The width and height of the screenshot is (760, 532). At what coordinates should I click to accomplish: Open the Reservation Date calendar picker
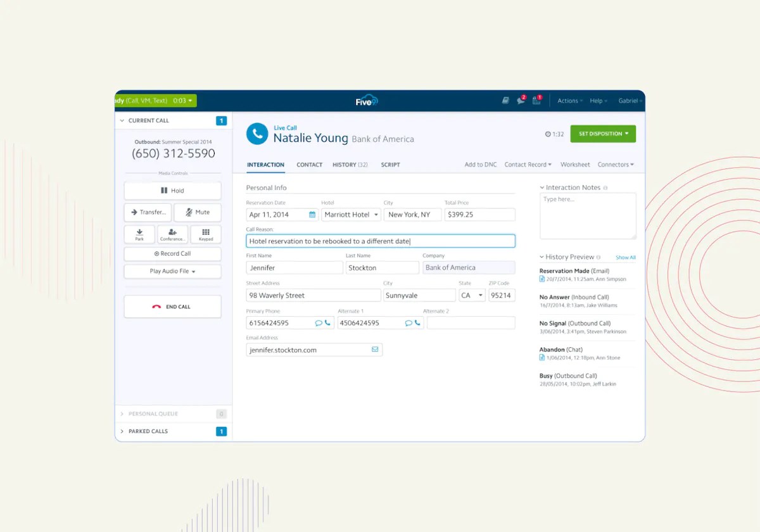tap(312, 214)
